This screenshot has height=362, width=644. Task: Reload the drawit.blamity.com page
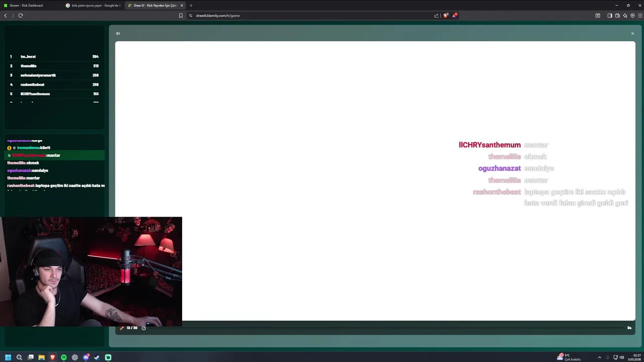[21, 16]
